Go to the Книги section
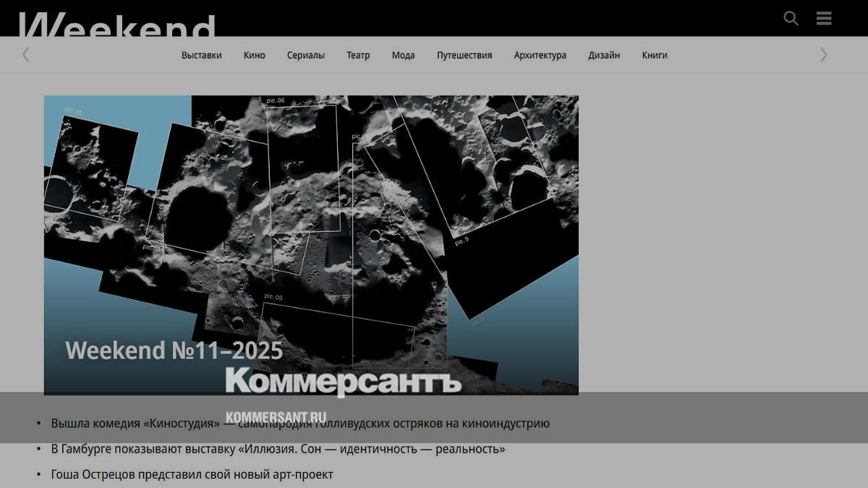Screen dimensions: 868x488 tap(654, 55)
